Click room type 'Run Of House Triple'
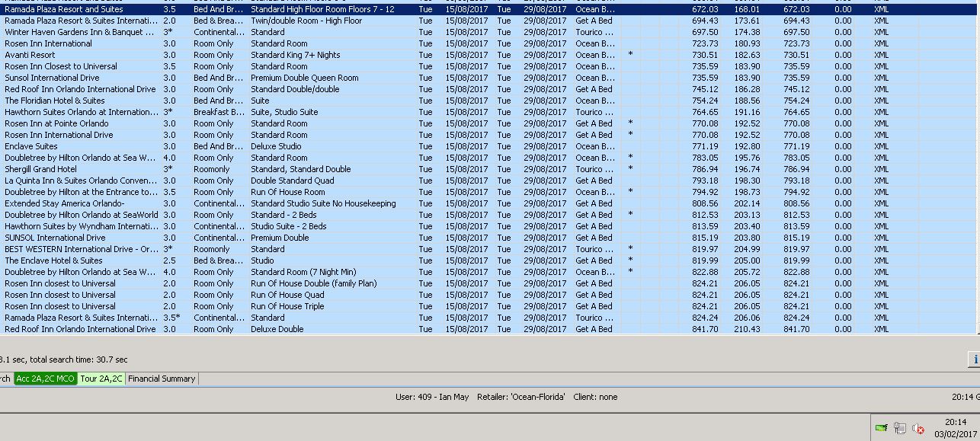The height and width of the screenshot is (441, 980). (x=287, y=306)
